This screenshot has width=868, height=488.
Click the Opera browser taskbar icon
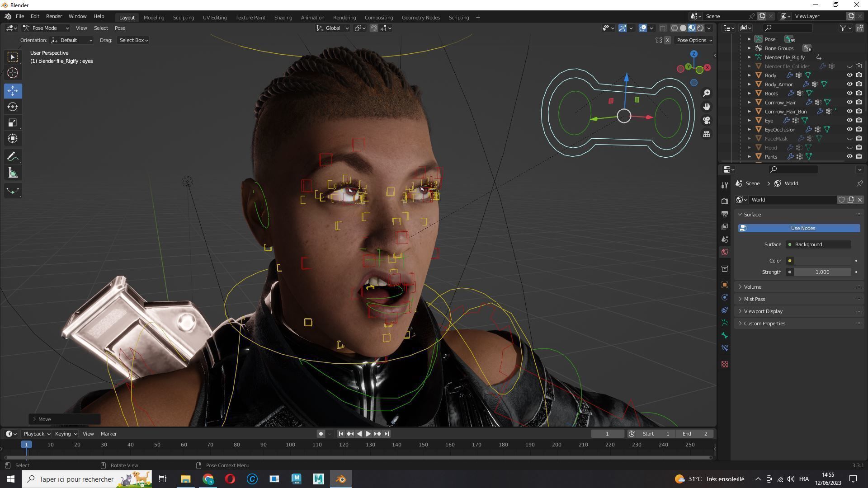(x=230, y=479)
